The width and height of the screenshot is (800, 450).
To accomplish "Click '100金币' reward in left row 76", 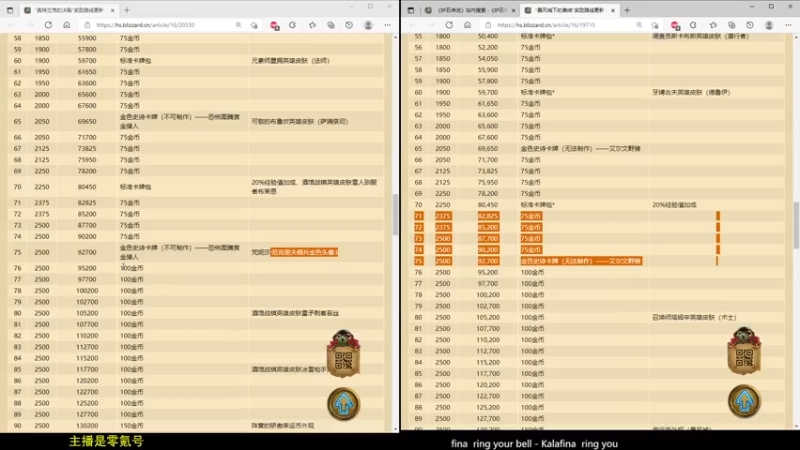I will pyautogui.click(x=132, y=268).
